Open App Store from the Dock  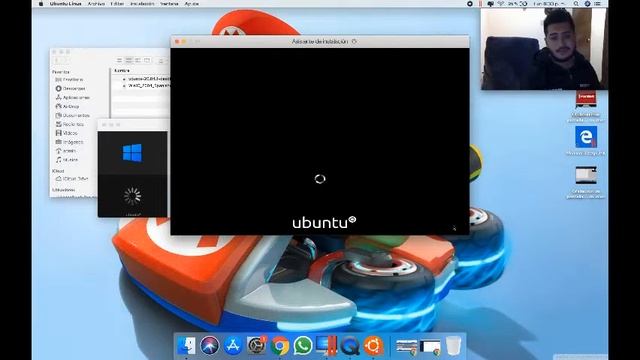coord(233,346)
